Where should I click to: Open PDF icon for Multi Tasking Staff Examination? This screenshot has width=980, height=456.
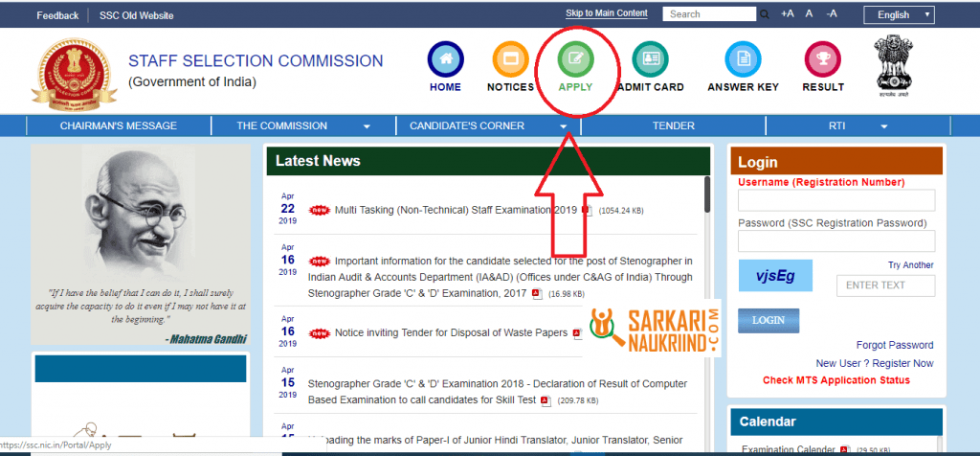pyautogui.click(x=587, y=210)
